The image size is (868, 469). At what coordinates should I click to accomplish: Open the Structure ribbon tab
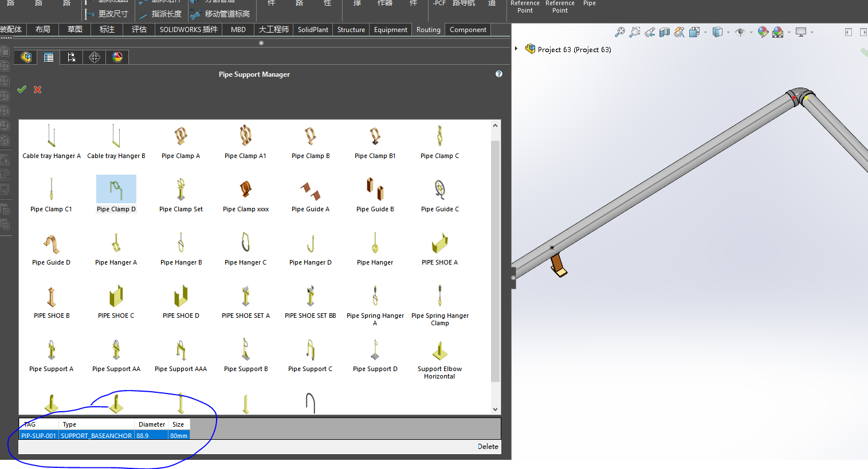pos(351,30)
